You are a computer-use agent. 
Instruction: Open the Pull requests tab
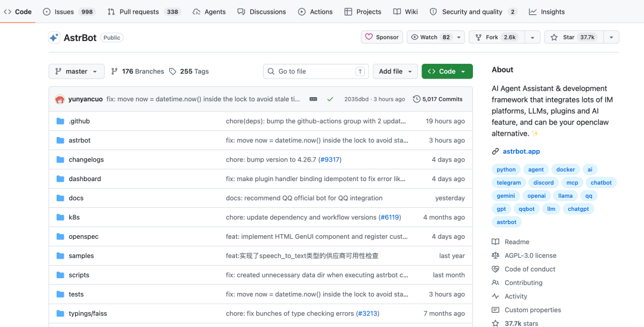(x=144, y=12)
